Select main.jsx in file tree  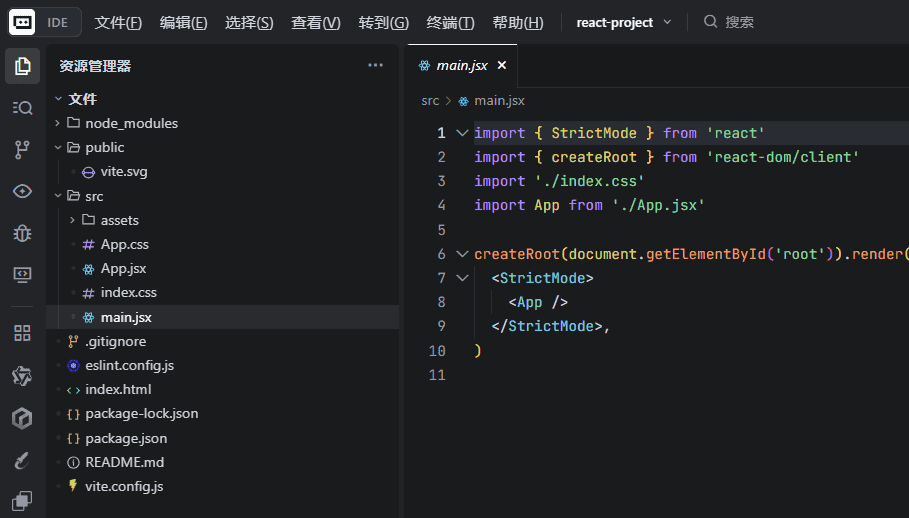pos(223,318)
